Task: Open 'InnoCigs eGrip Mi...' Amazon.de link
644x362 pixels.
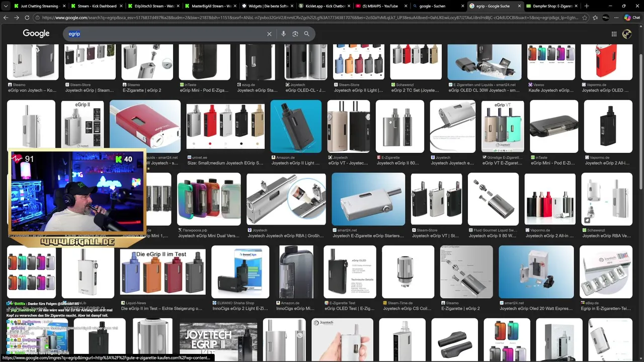Action: point(295,309)
